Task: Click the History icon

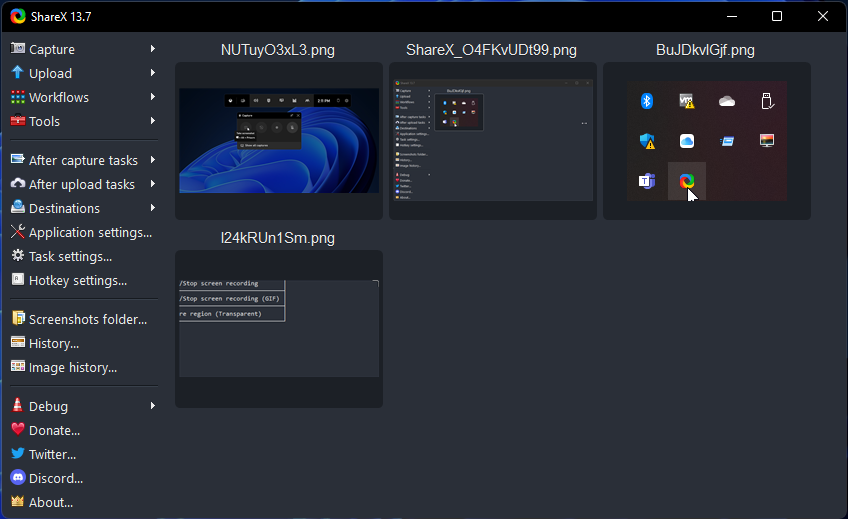Action: (18, 342)
